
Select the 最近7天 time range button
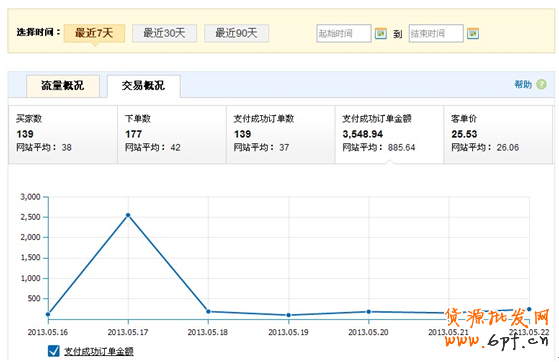click(94, 33)
